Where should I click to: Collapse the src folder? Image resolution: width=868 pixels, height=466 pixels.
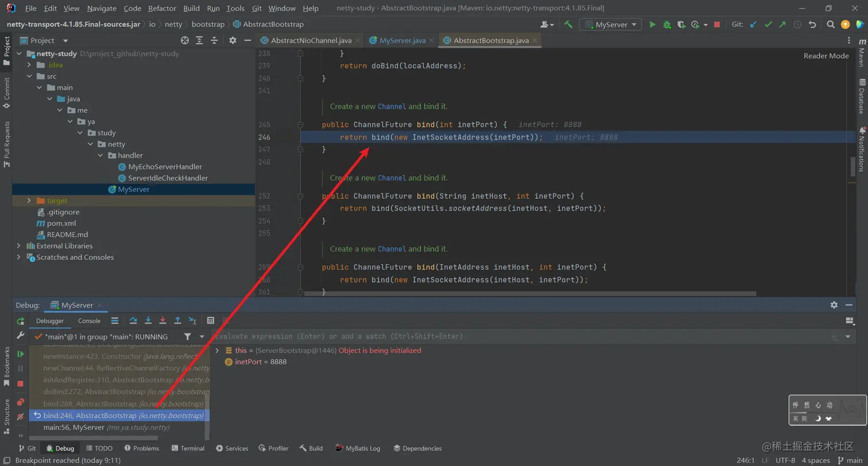coord(29,76)
